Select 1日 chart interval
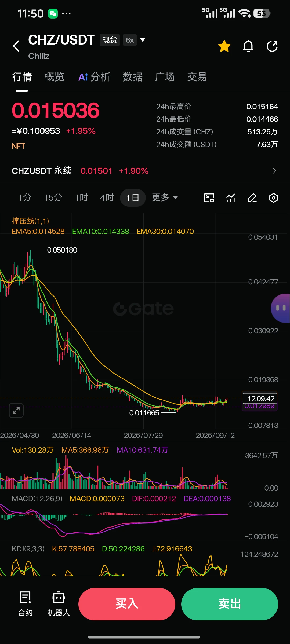Image resolution: width=290 pixels, height=644 pixels. (x=133, y=198)
